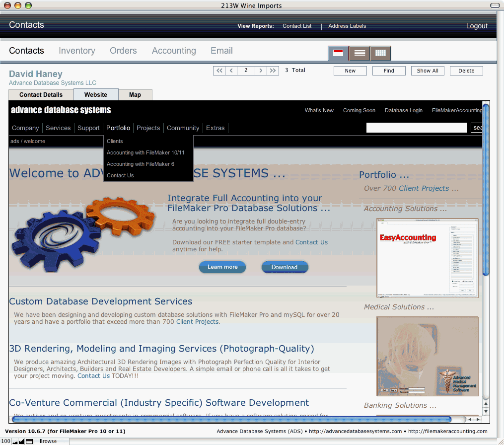Open Contact Us link before TODAY!!!
Image resolution: width=504 pixels, height=445 pixels.
click(x=93, y=376)
